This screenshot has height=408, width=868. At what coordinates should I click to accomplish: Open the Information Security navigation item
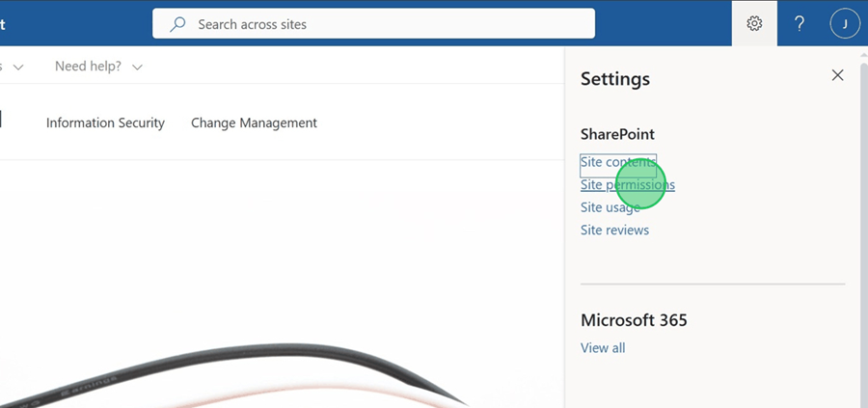105,122
